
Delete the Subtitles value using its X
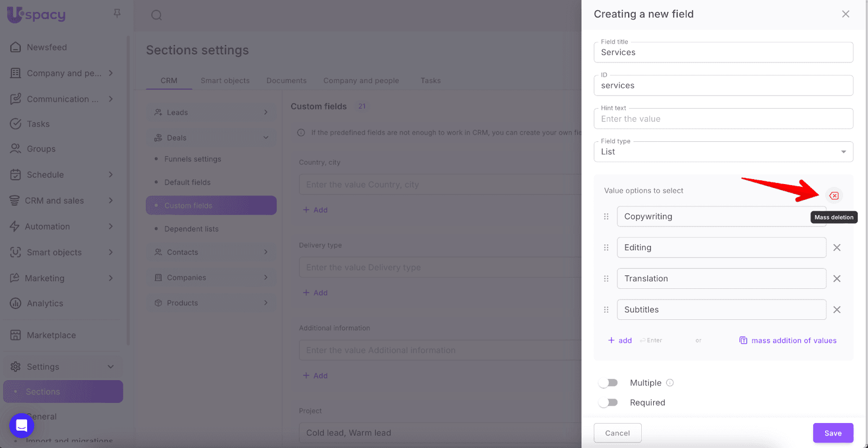coord(837,310)
